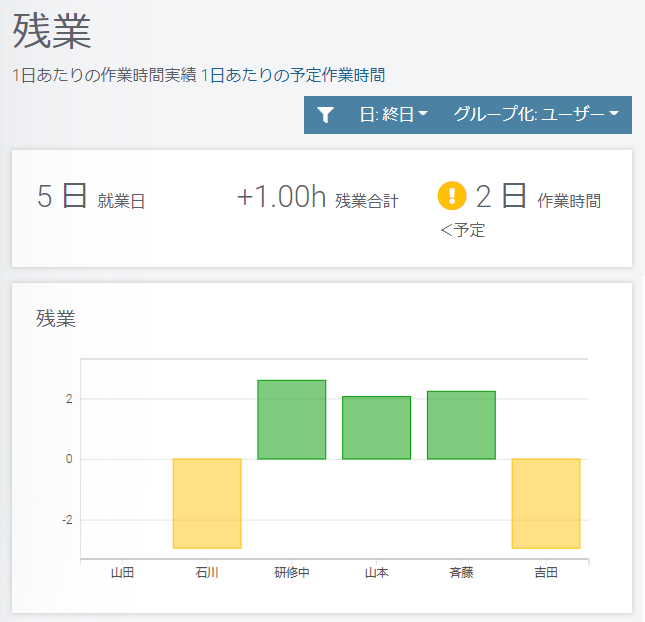Select the 石川 yellow bar
The width and height of the screenshot is (645, 622).
pyautogui.click(x=207, y=504)
